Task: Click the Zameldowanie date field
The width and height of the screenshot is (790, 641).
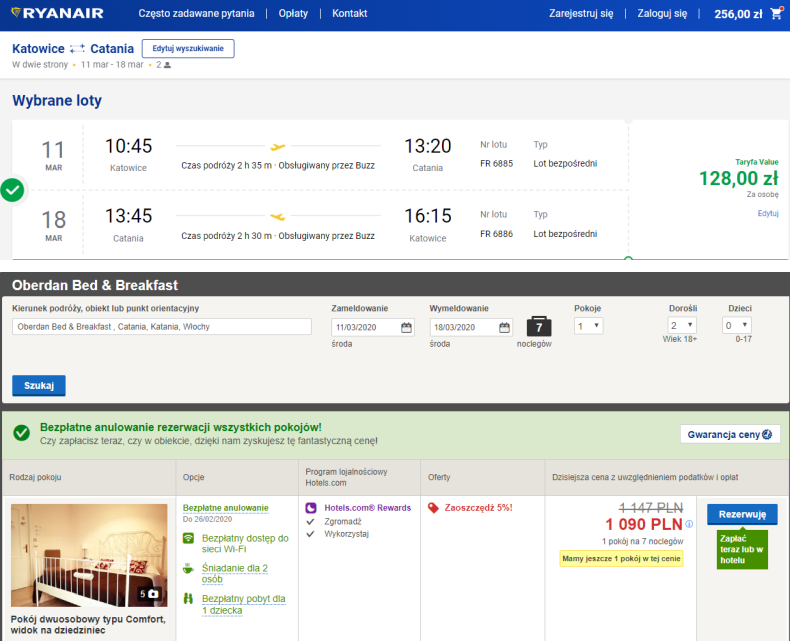Action: [373, 328]
